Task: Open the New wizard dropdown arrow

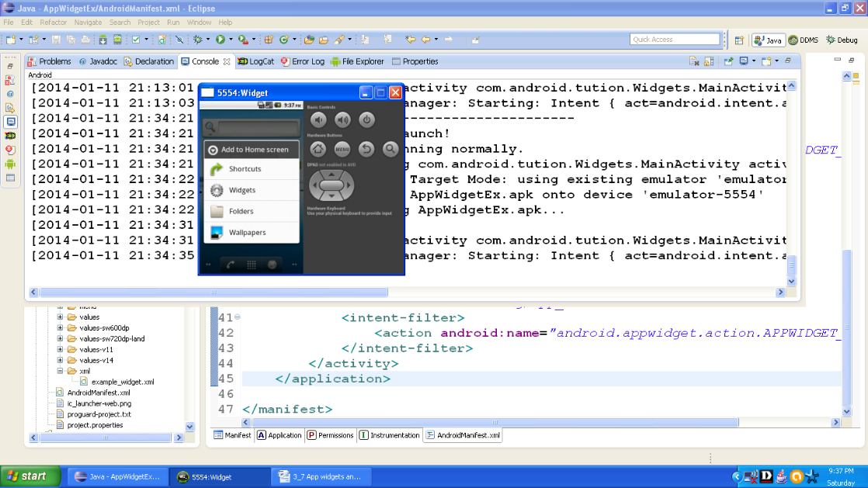Action: (20, 37)
